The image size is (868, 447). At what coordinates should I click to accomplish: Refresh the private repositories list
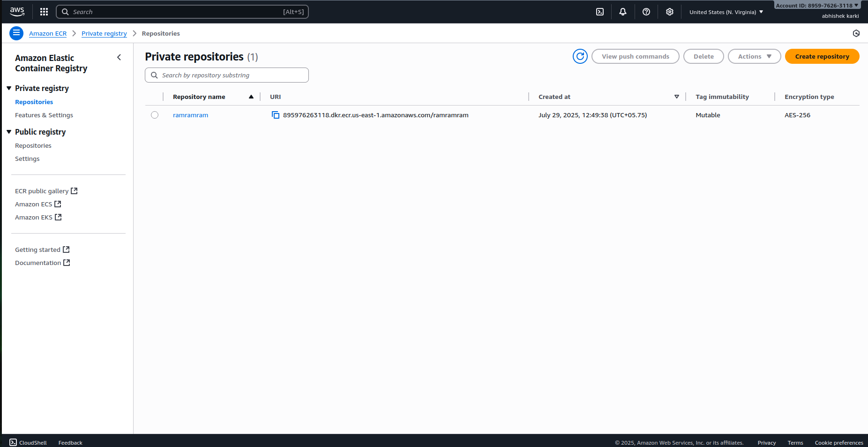(x=580, y=56)
